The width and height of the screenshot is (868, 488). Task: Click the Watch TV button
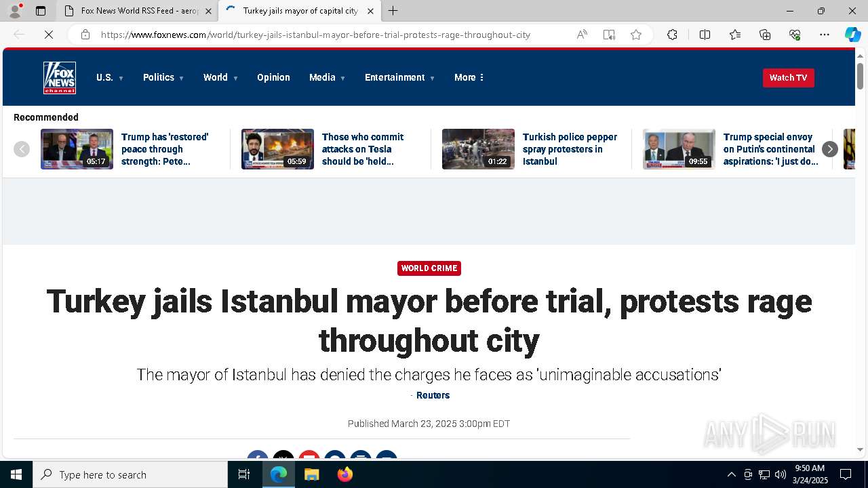(788, 78)
